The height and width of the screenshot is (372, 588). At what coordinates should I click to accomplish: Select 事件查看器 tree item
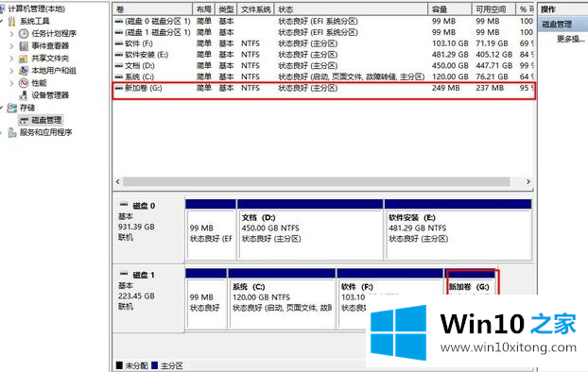(50, 46)
